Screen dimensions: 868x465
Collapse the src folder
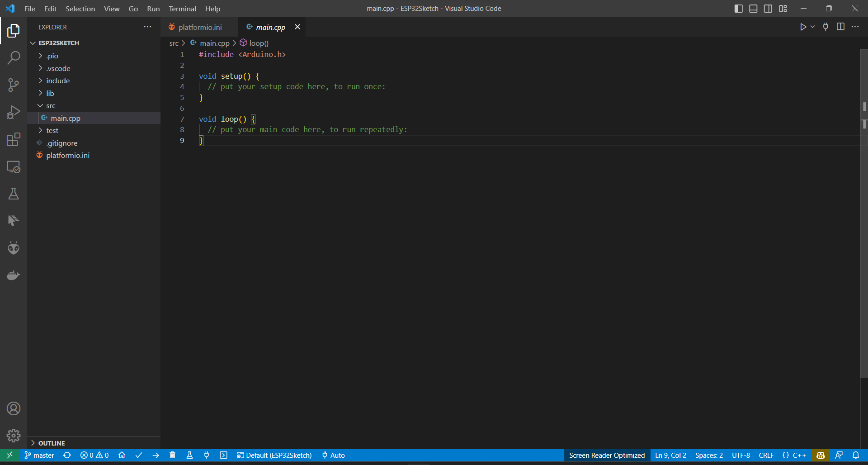pyautogui.click(x=94, y=105)
